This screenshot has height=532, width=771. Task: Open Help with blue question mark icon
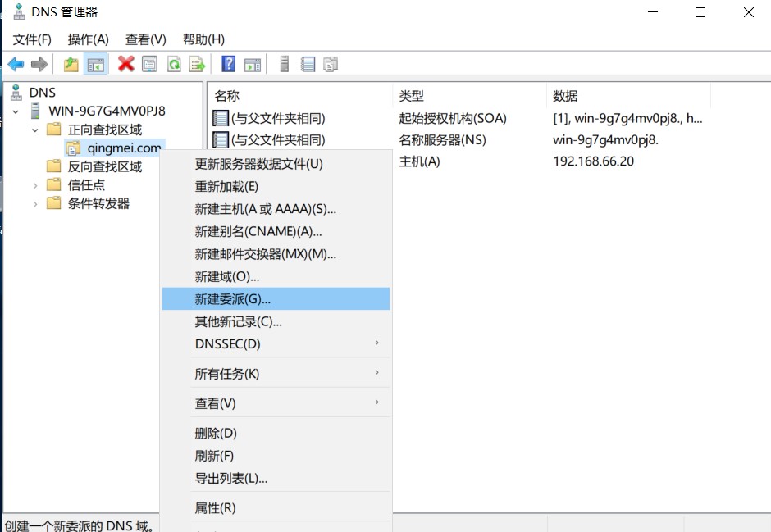pyautogui.click(x=228, y=64)
